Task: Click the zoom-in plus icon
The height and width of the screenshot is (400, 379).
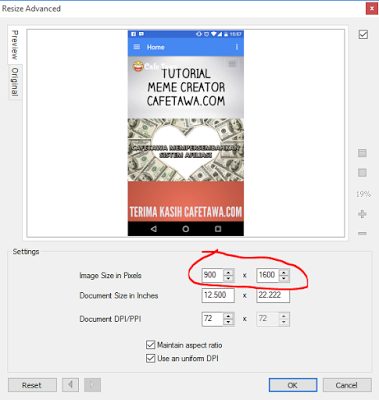Action: click(x=362, y=214)
